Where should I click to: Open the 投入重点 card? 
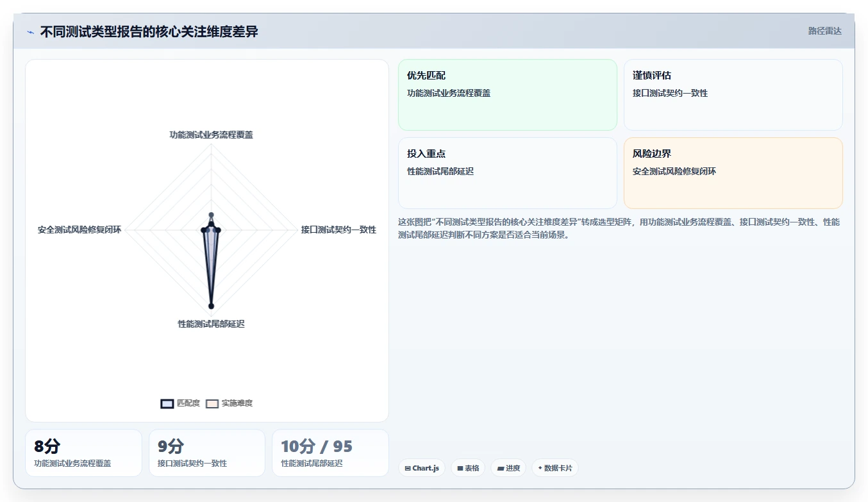pyautogui.click(x=508, y=173)
